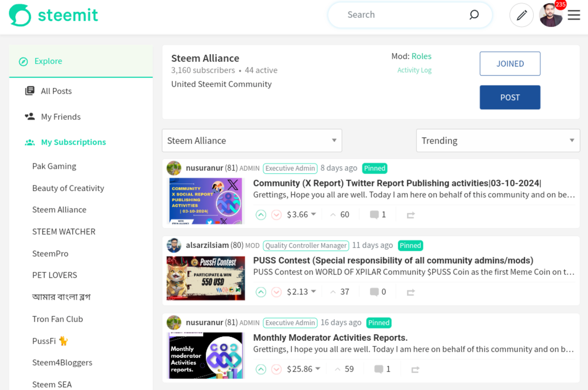Viewport: 588px width, 390px height.
Task: Upvote the Monthly Moderator Activities post
Action: 261,369
